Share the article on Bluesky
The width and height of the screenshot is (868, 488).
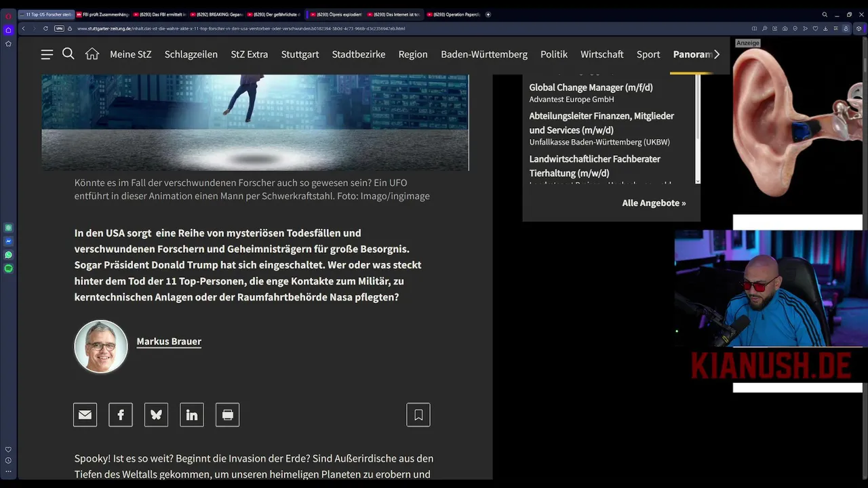point(156,415)
